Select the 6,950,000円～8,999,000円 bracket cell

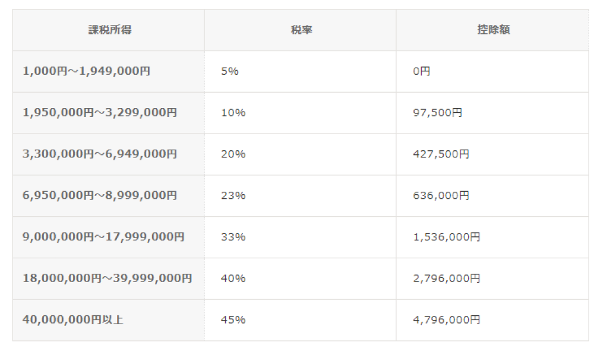tap(109, 196)
